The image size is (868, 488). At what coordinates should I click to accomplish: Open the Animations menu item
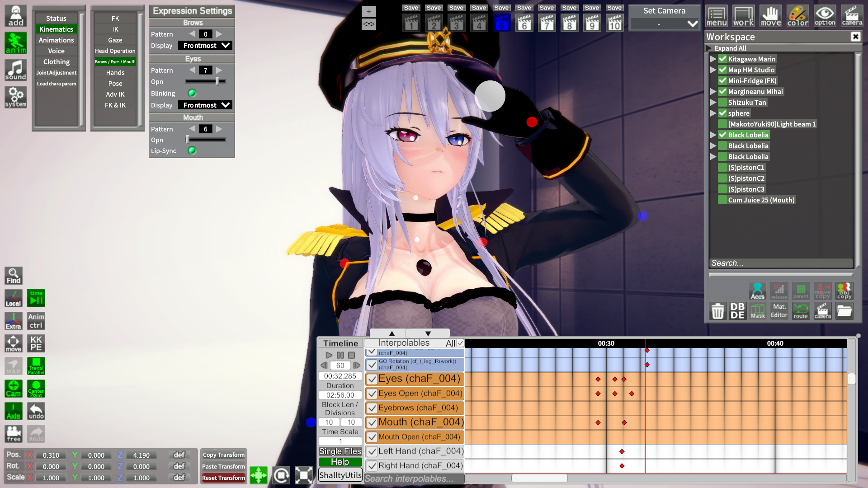tap(56, 40)
